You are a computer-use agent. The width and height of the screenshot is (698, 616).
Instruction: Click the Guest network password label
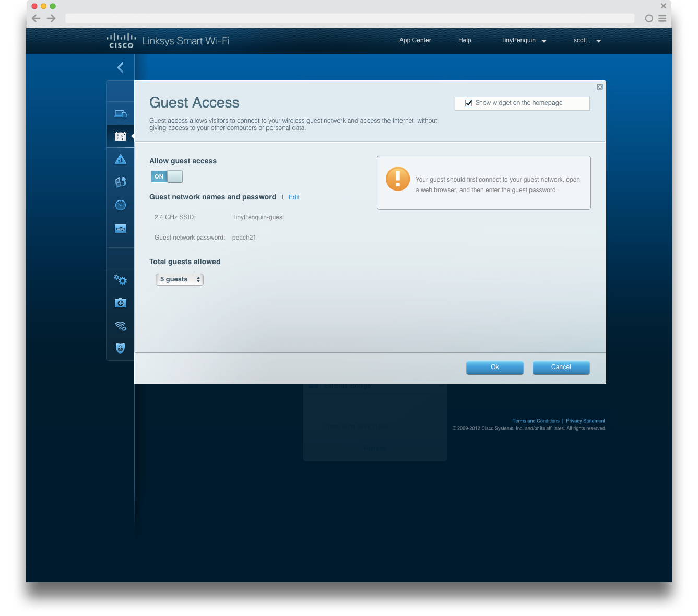(x=190, y=238)
